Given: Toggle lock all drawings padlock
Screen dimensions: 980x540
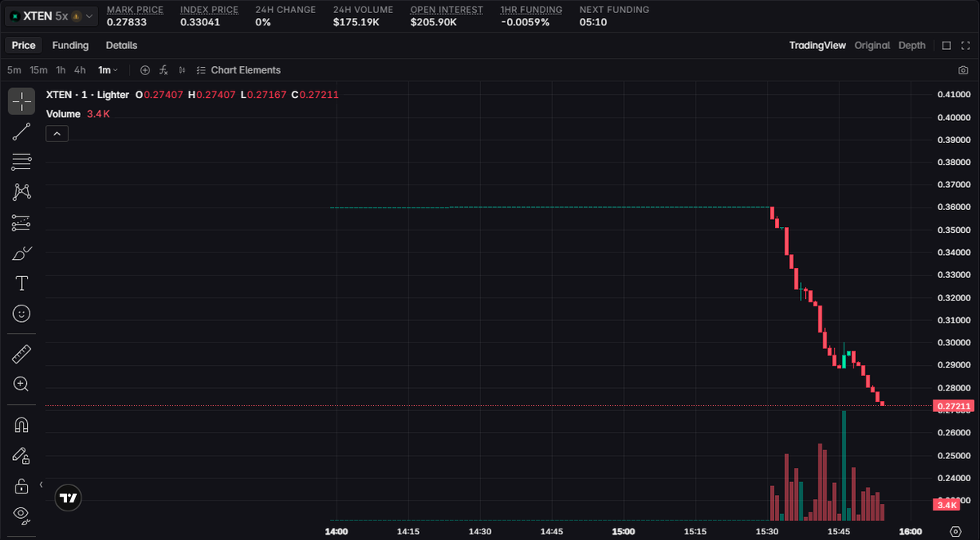Looking at the screenshot, I should click(x=21, y=486).
